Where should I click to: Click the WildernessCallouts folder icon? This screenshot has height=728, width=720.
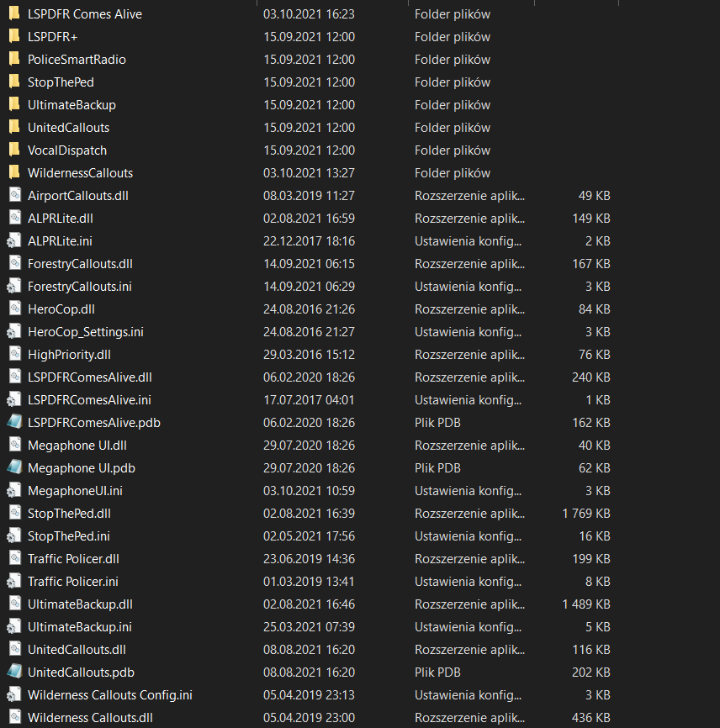(14, 172)
